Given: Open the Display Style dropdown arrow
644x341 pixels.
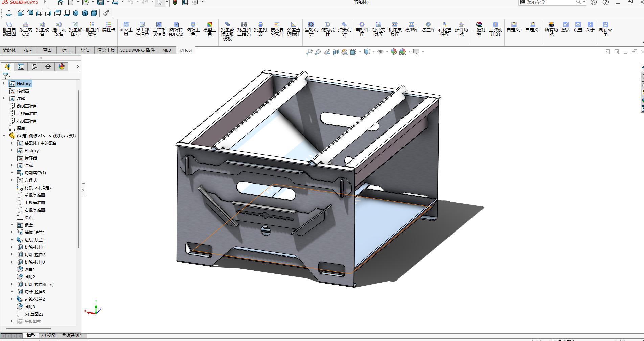Looking at the screenshot, I should coord(373,52).
